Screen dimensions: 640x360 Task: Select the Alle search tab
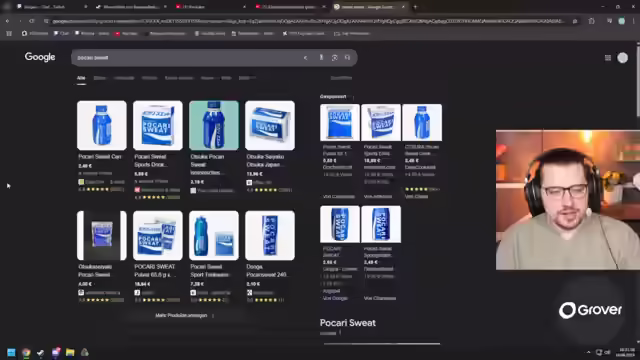(81, 78)
